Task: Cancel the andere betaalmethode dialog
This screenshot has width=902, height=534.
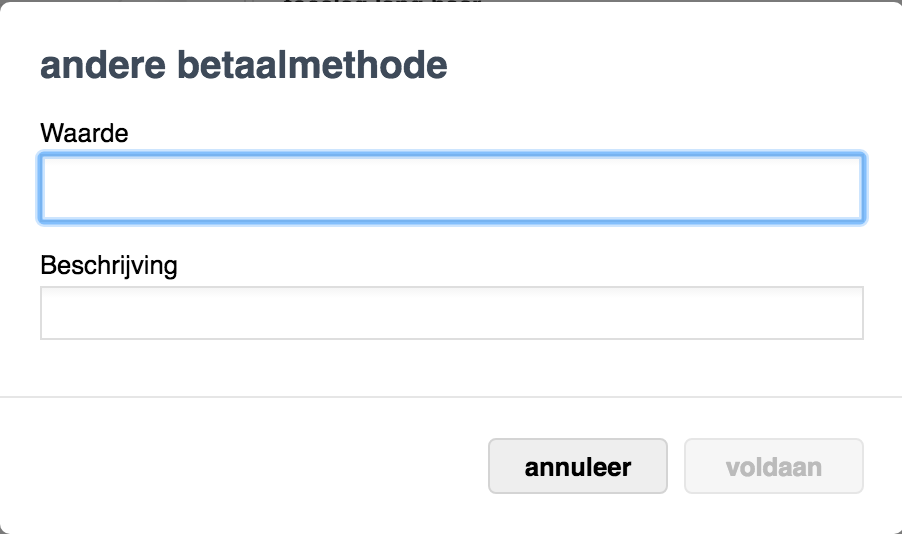Action: pyautogui.click(x=577, y=466)
